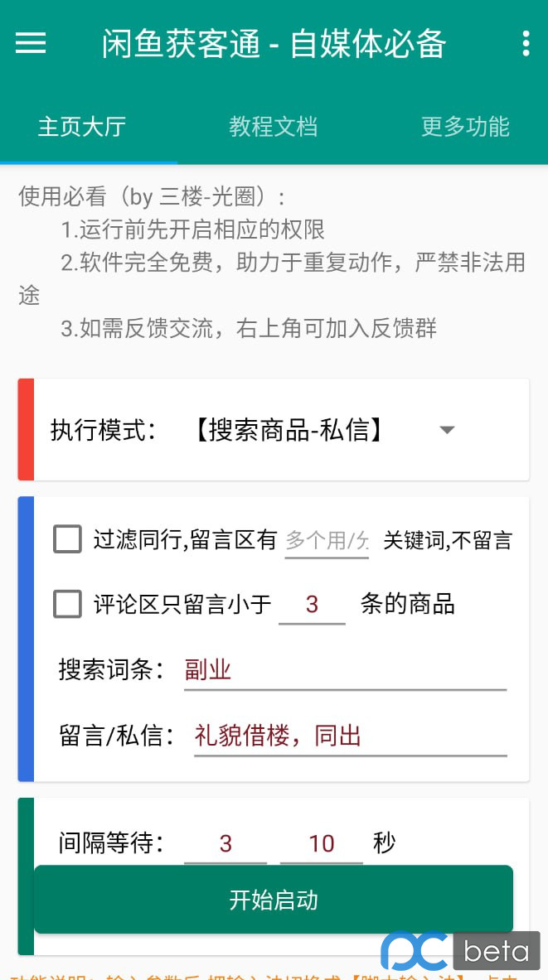
Task: Switch to the 教程文档 tab
Action: (273, 128)
